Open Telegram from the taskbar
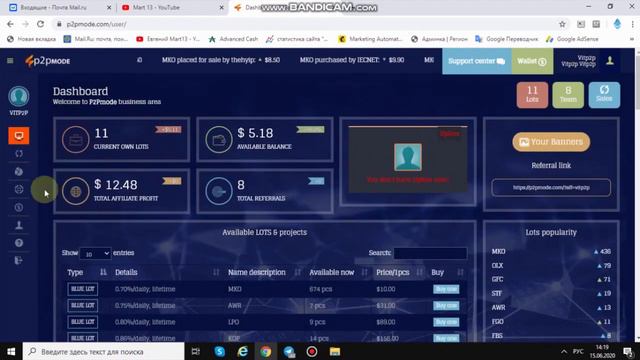 289,351
